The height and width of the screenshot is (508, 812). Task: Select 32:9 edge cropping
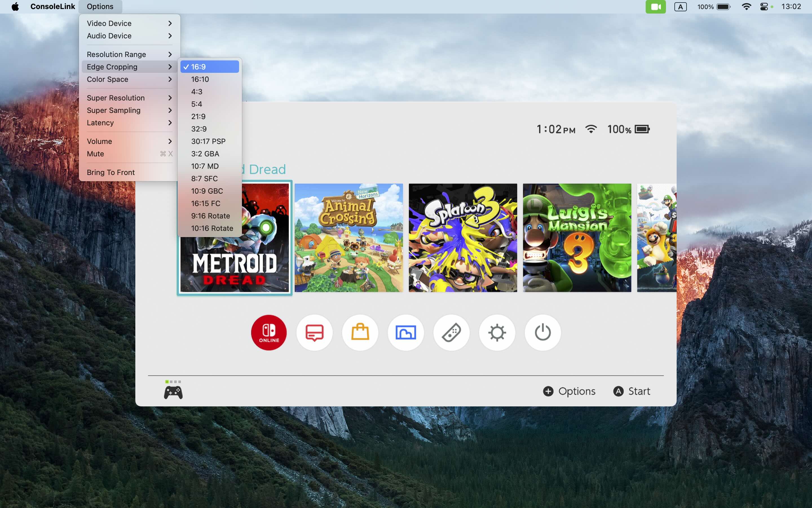pyautogui.click(x=210, y=129)
